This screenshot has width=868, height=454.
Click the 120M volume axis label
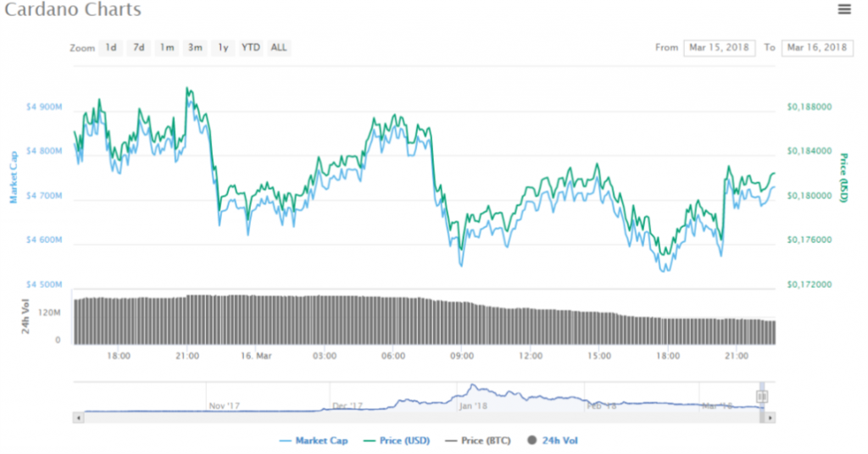coord(49,313)
